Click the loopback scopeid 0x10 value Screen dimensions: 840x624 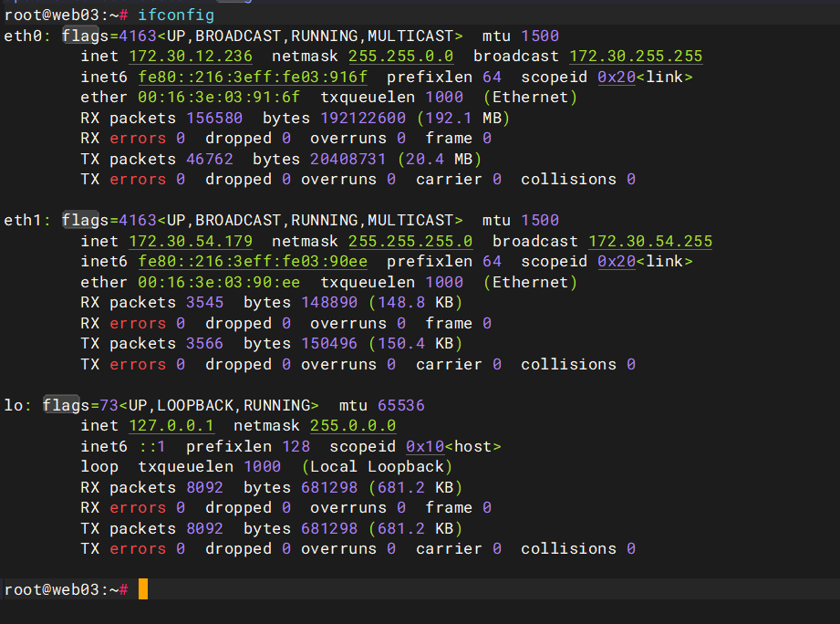pyautogui.click(x=424, y=447)
